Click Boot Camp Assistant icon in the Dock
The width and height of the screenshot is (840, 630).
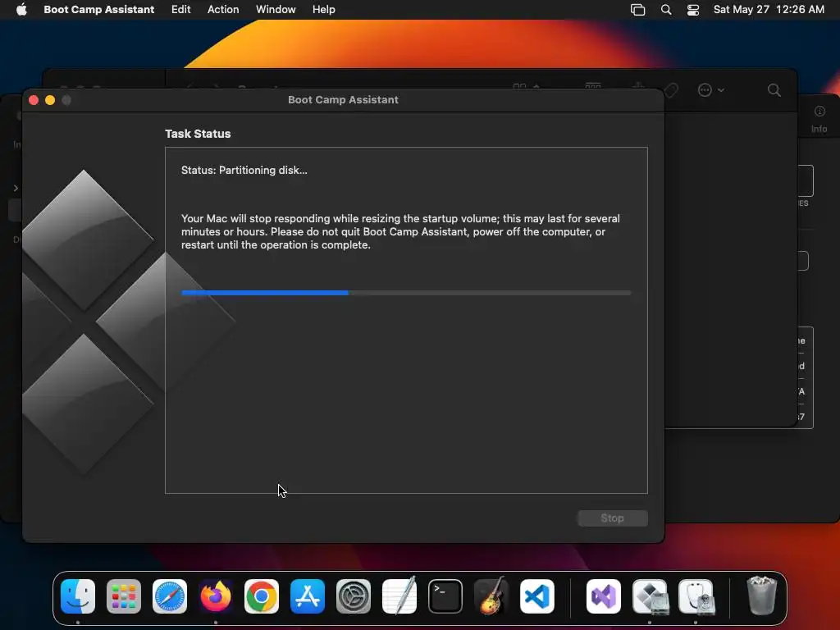(x=650, y=596)
